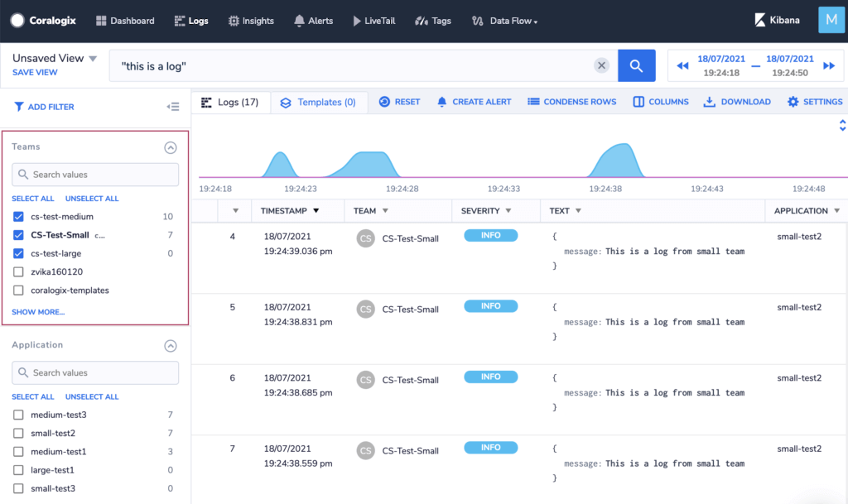Open Kibana from the top bar
848x504 pixels.
pos(777,20)
